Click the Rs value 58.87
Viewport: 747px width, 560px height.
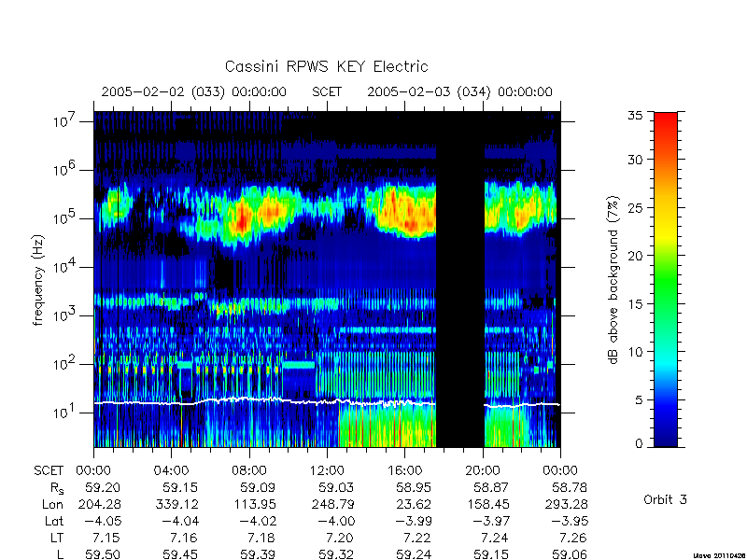491,487
